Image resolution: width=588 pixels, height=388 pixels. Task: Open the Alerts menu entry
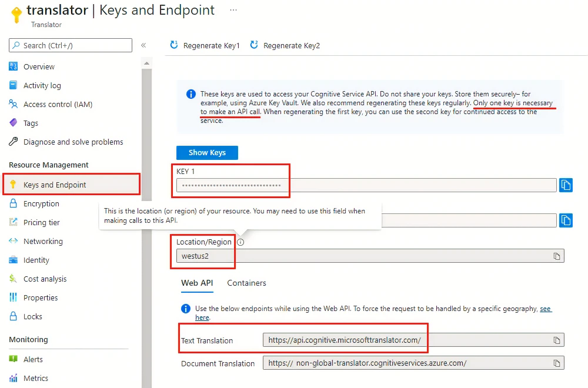pyautogui.click(x=33, y=359)
